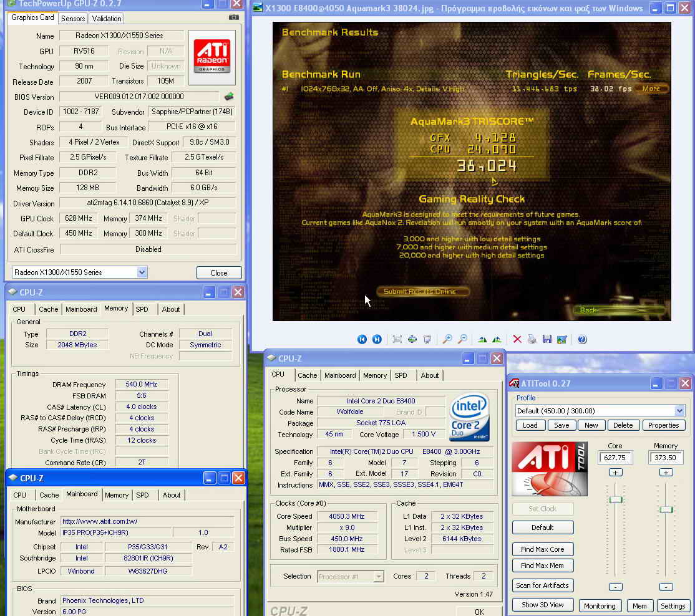The width and height of the screenshot is (695, 616).
Task: Click the Best Fit icon in viewer toolbar
Action: tap(397, 339)
